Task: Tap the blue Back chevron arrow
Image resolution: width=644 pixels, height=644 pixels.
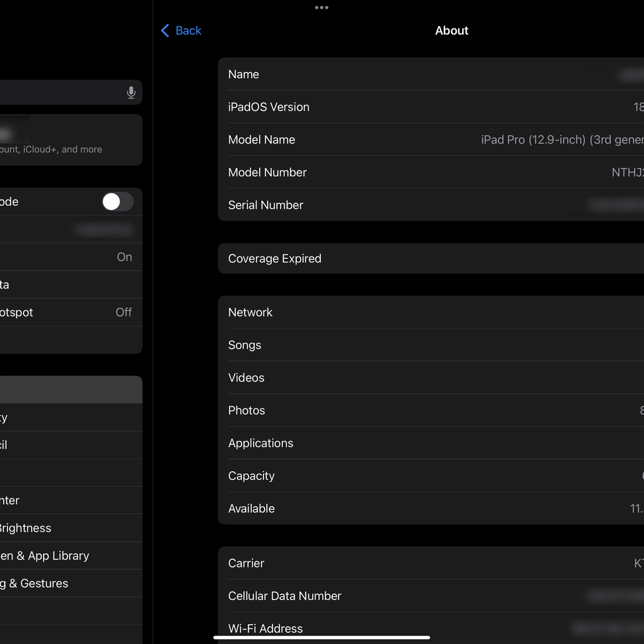Action: [165, 31]
